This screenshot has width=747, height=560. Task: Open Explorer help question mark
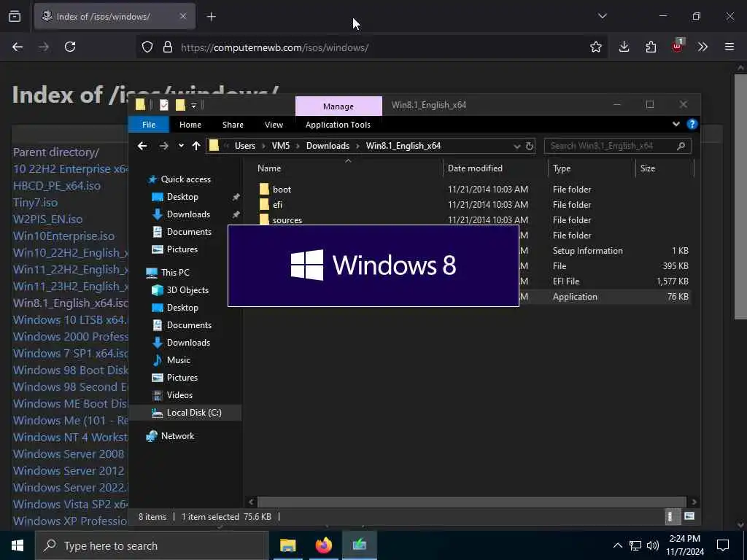(x=692, y=124)
